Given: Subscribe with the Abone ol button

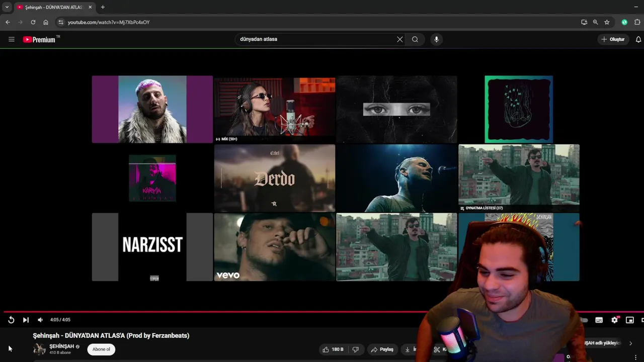Looking at the screenshot, I should click(x=101, y=349).
